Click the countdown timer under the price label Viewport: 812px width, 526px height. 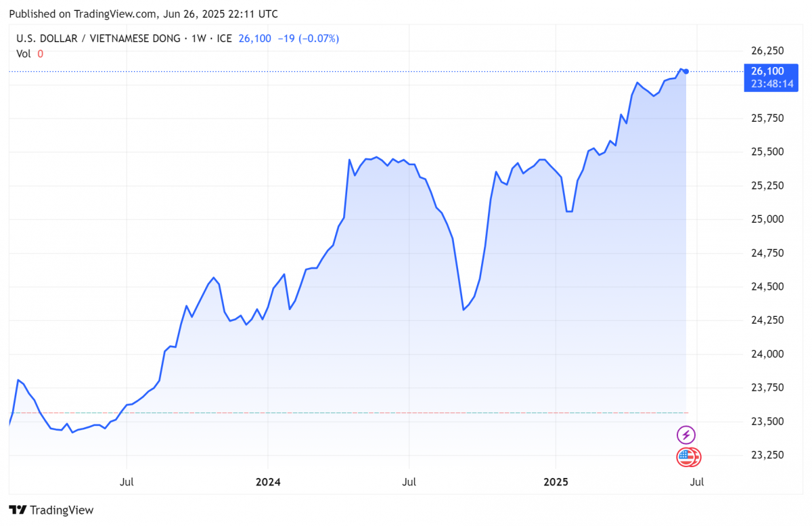click(x=771, y=85)
